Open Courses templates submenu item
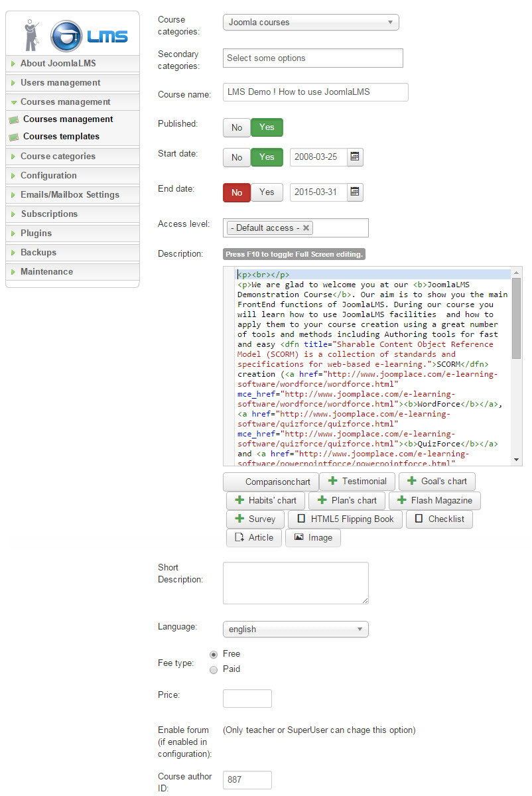The height and width of the screenshot is (796, 532). pyautogui.click(x=62, y=137)
